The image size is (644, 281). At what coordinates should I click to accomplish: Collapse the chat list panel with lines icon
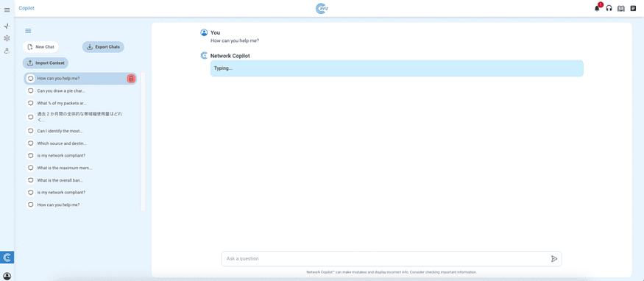click(29, 31)
